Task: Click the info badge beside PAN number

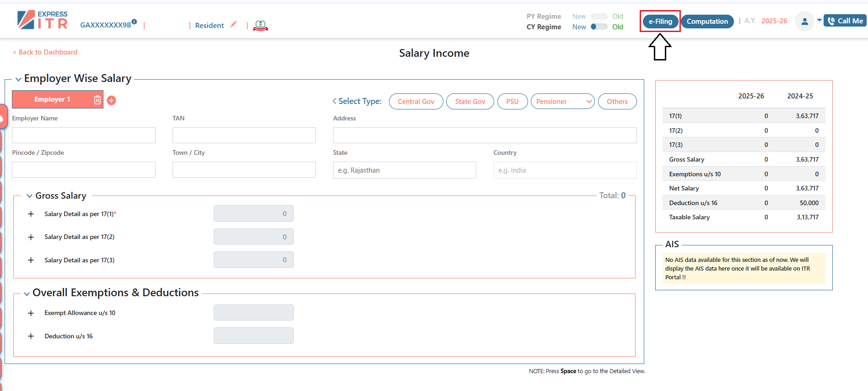Action: pos(134,22)
